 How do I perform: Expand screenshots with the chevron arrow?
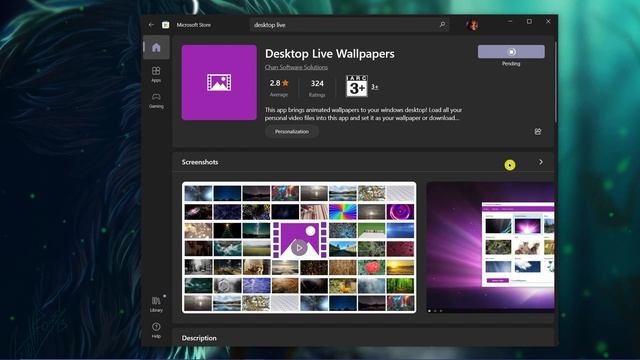click(x=541, y=162)
